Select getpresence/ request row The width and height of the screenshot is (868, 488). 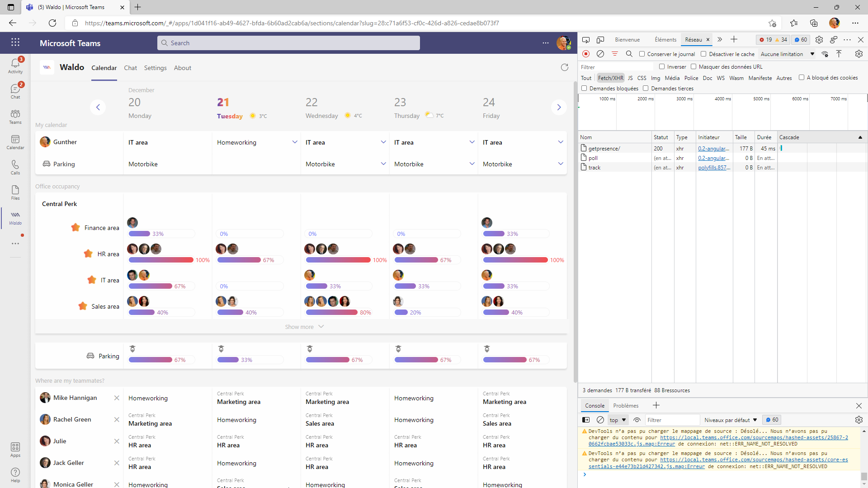click(x=722, y=148)
